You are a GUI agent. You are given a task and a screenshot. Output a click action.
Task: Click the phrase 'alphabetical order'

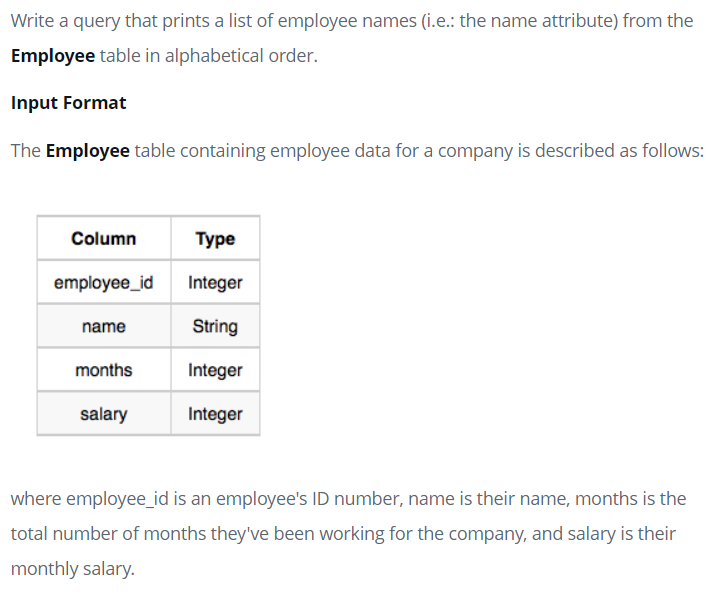coord(240,56)
